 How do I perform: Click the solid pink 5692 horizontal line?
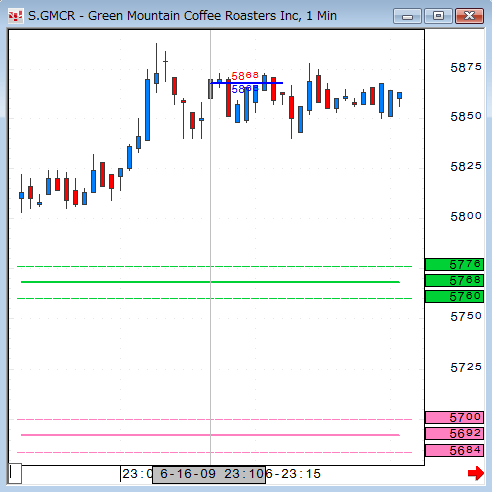[210, 435]
